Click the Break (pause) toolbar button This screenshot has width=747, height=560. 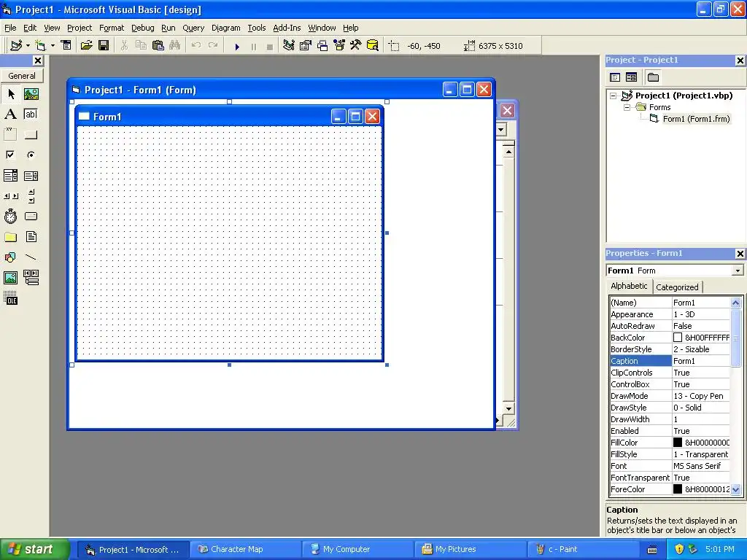tap(253, 46)
